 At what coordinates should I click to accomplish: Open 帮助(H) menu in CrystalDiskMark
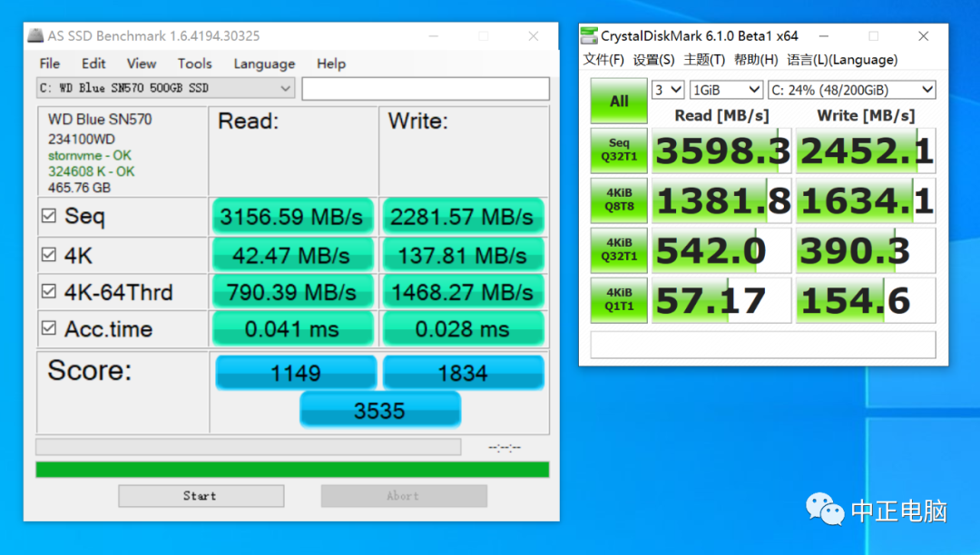coord(756,60)
